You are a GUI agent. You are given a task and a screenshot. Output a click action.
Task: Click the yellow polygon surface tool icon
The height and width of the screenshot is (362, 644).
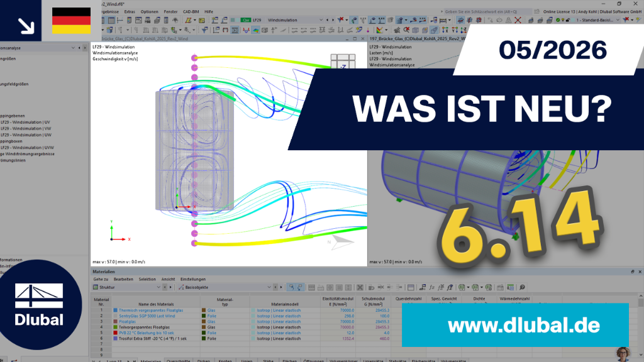189,19
